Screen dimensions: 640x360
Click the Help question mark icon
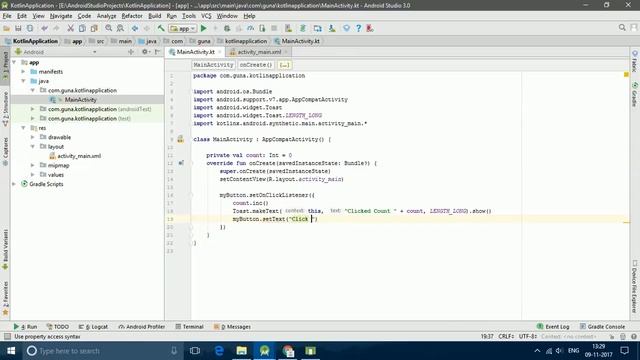click(358, 28)
